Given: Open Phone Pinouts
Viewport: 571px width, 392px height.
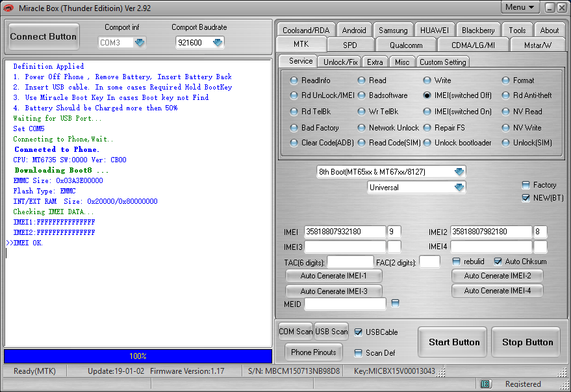Looking at the screenshot, I should tap(314, 352).
